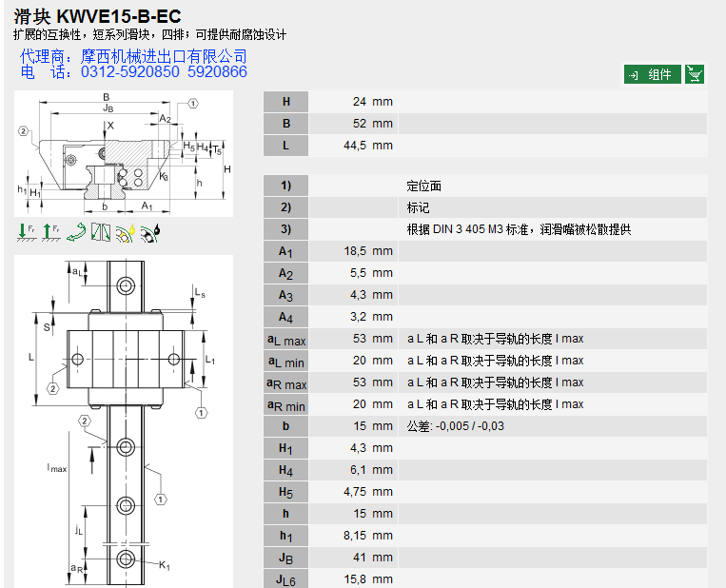Select the JB parameter row label
This screenshot has width=726, height=588.
pyautogui.click(x=285, y=558)
